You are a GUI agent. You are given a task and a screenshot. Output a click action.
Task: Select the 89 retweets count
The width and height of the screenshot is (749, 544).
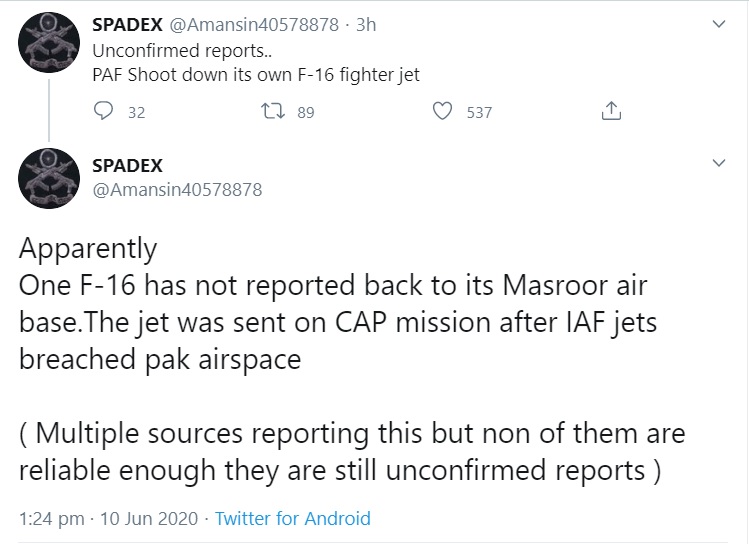click(305, 112)
